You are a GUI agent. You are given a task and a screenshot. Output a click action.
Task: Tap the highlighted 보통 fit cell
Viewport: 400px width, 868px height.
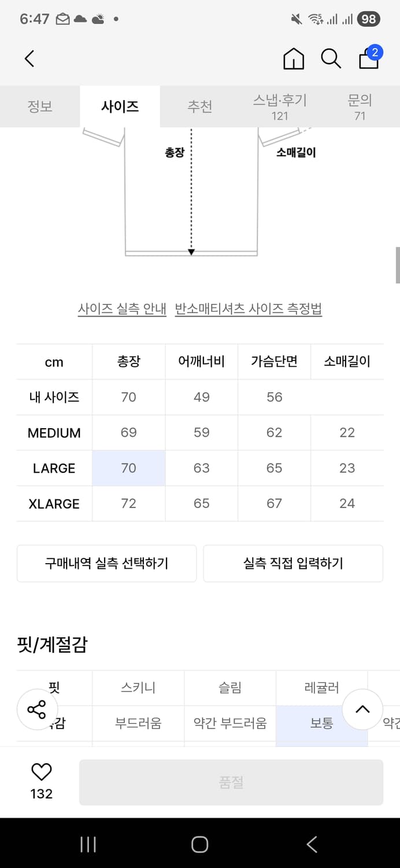click(321, 723)
